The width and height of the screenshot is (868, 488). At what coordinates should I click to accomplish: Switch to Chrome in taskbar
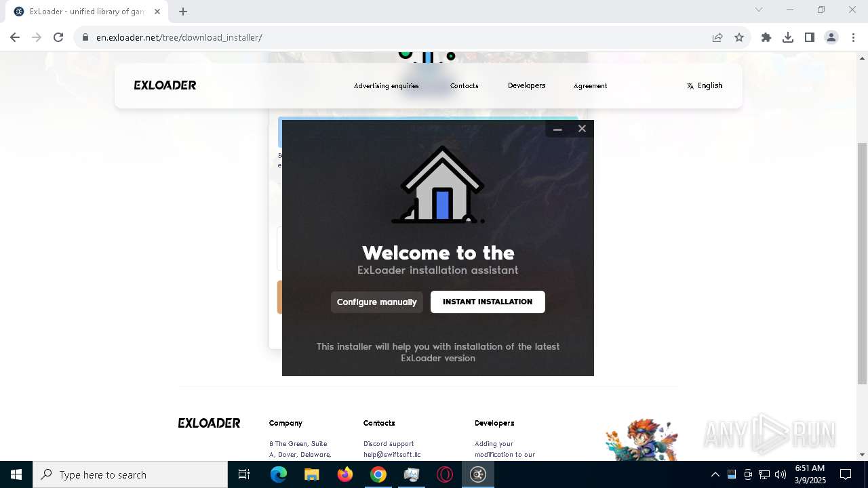(378, 474)
